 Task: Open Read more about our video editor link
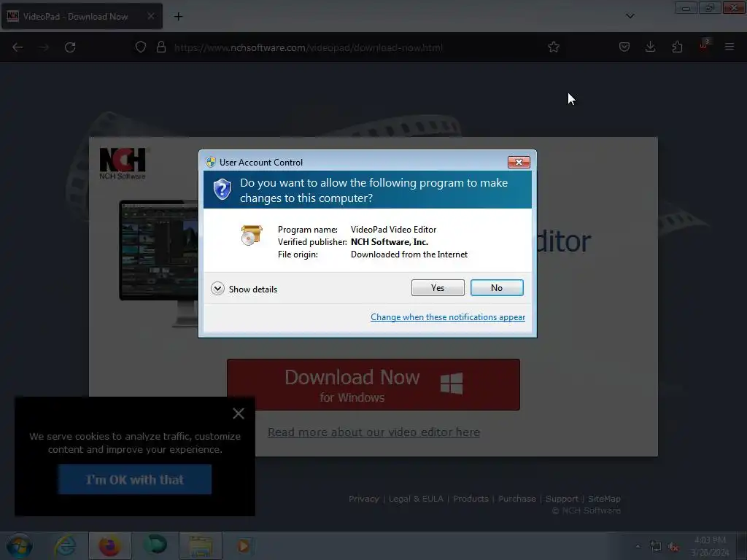(x=374, y=432)
